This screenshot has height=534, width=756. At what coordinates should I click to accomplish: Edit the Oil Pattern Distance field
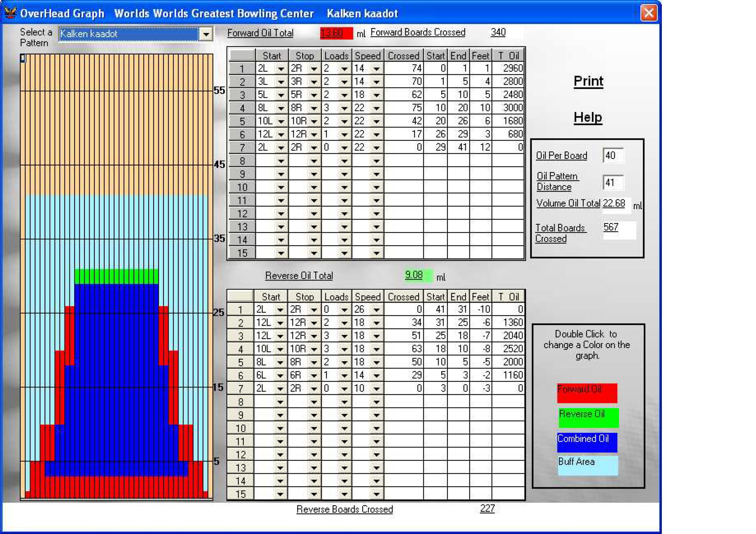(613, 182)
